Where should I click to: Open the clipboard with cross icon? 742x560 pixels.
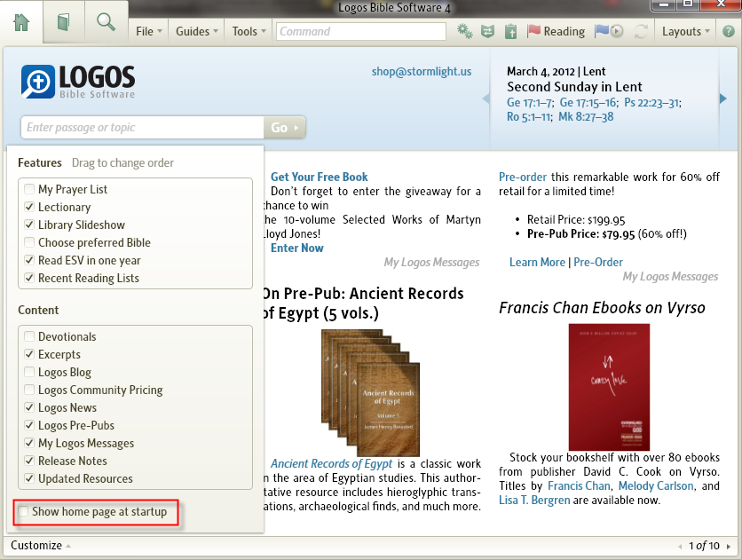coord(510,32)
